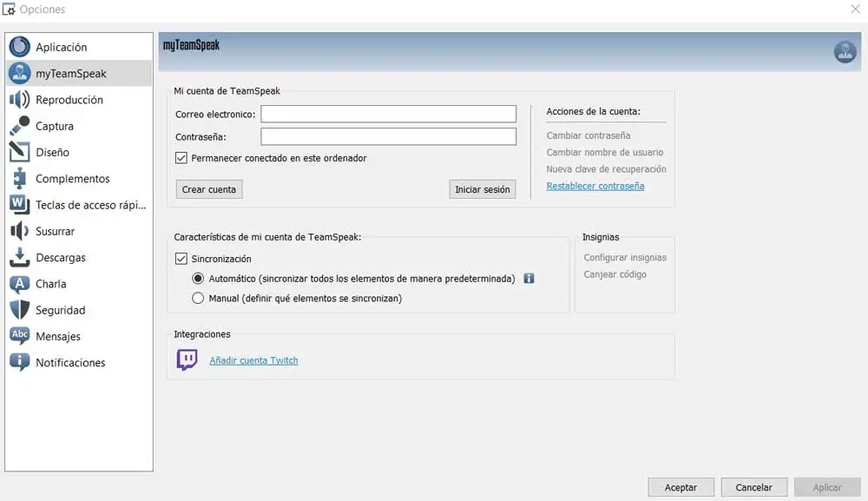
Task: Click the Diseño sidebar icon
Action: pos(19,152)
